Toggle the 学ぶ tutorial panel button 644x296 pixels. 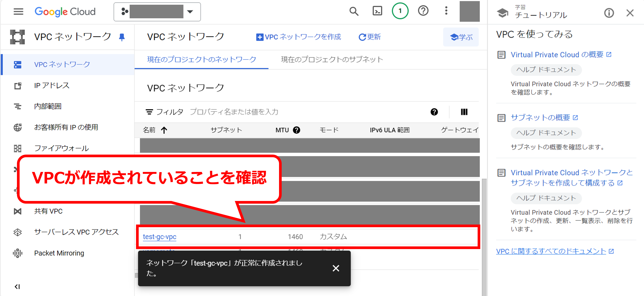(x=461, y=37)
